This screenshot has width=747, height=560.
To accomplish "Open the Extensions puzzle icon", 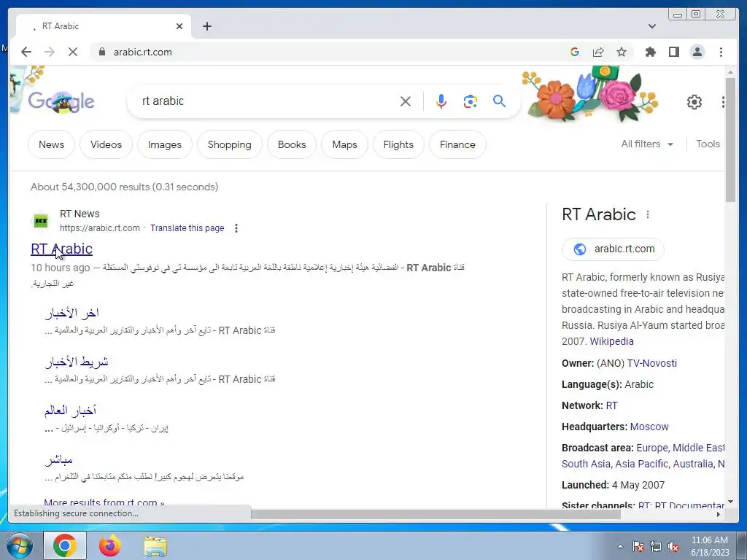I will pyautogui.click(x=650, y=52).
